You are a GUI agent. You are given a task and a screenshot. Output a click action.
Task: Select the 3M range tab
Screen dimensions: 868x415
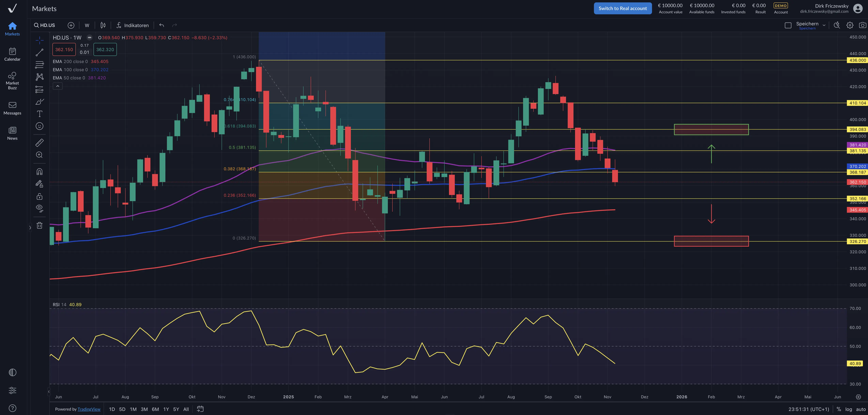pos(144,409)
